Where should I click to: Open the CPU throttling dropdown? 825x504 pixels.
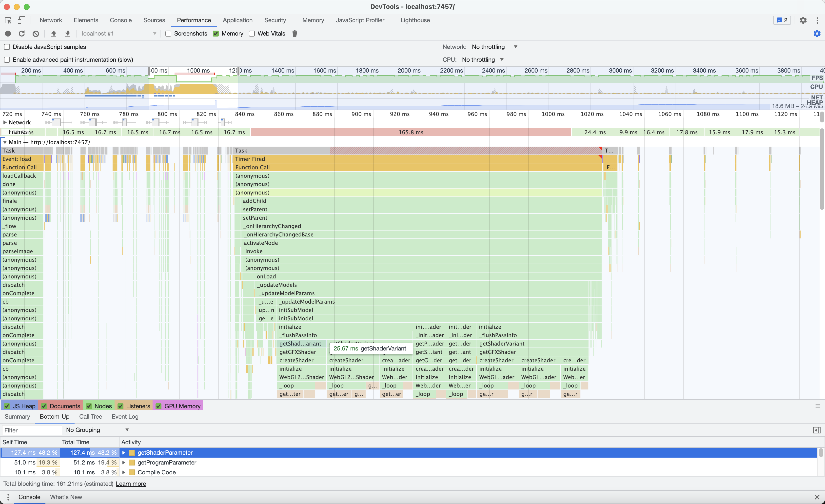(482, 59)
